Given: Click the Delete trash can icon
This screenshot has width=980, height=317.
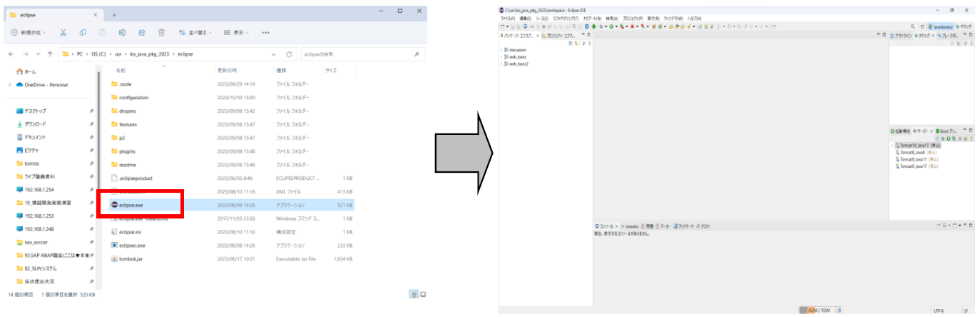Looking at the screenshot, I should click(162, 32).
